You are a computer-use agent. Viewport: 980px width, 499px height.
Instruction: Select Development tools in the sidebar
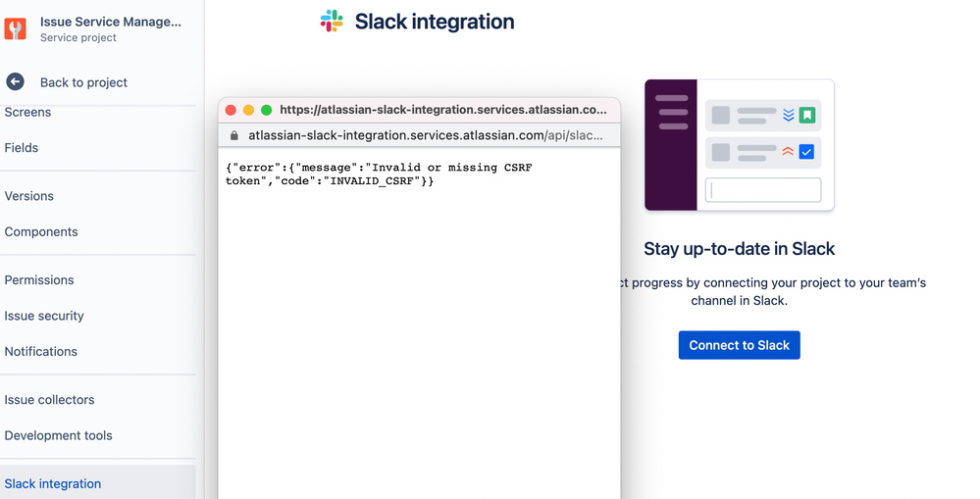(58, 435)
